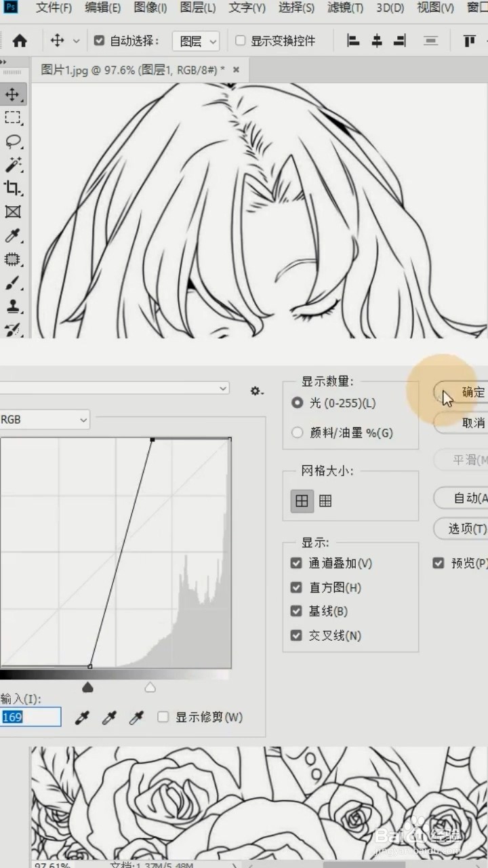
Task: Click the 自动 button
Action: point(461,498)
